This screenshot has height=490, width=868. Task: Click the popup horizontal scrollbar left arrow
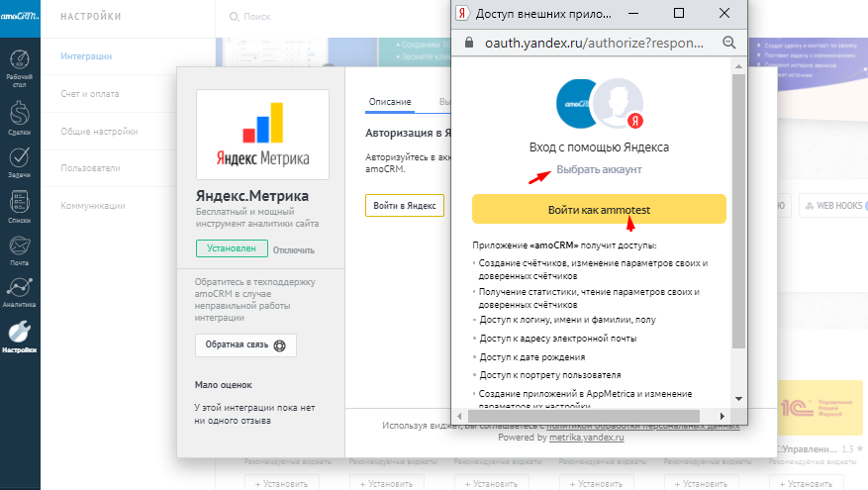pos(459,416)
